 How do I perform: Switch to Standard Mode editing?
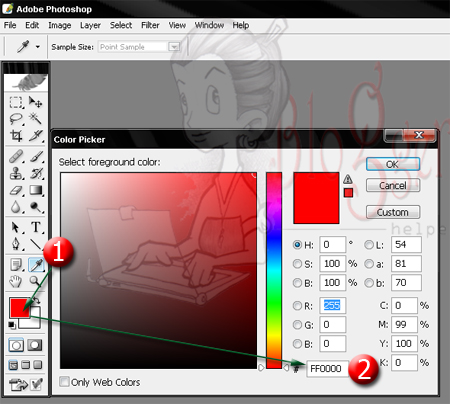click(16, 345)
